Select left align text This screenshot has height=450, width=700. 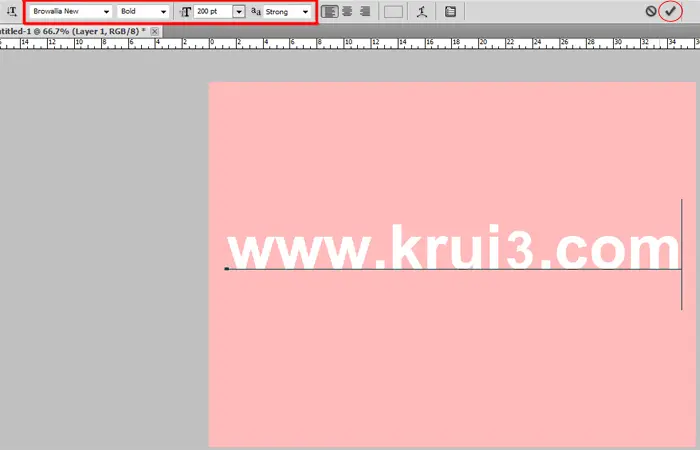[x=330, y=12]
